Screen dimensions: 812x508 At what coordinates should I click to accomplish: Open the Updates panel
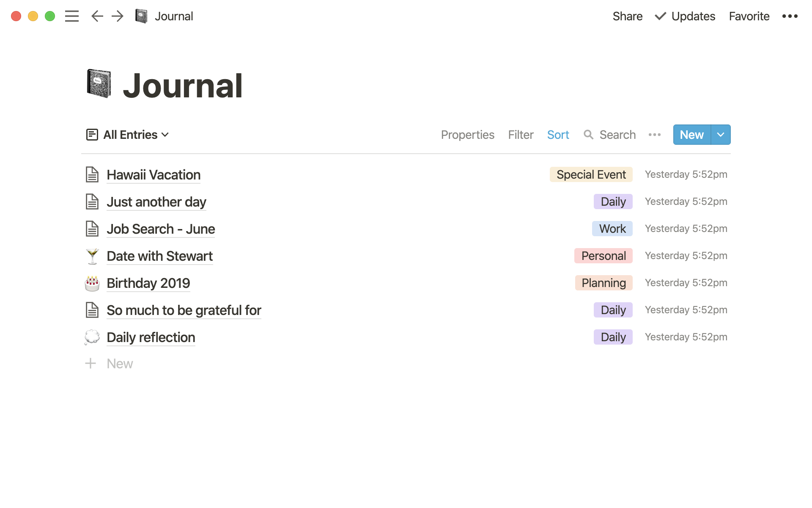(685, 16)
